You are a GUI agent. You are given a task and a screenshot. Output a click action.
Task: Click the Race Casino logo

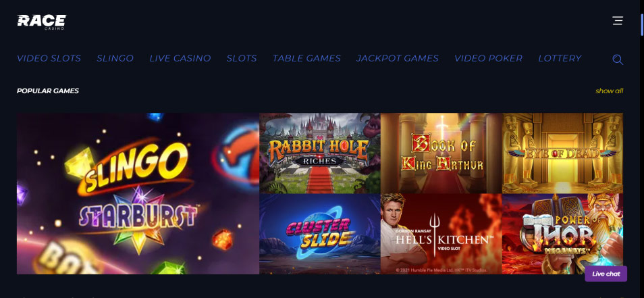click(x=41, y=22)
